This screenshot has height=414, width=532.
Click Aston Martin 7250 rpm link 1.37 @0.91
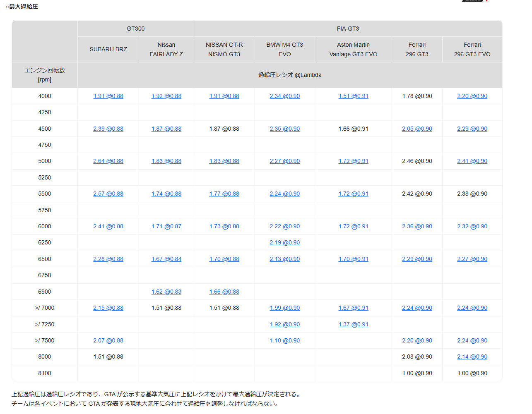[353, 324]
